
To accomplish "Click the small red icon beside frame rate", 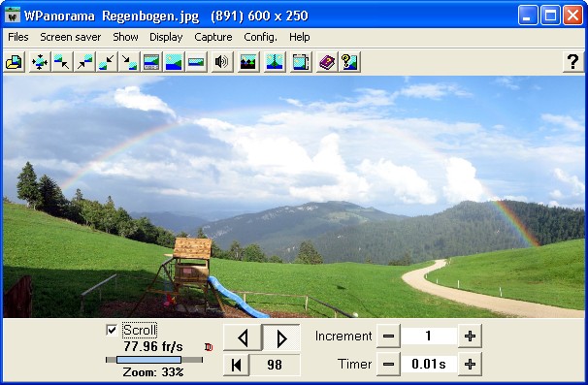I will coord(209,347).
